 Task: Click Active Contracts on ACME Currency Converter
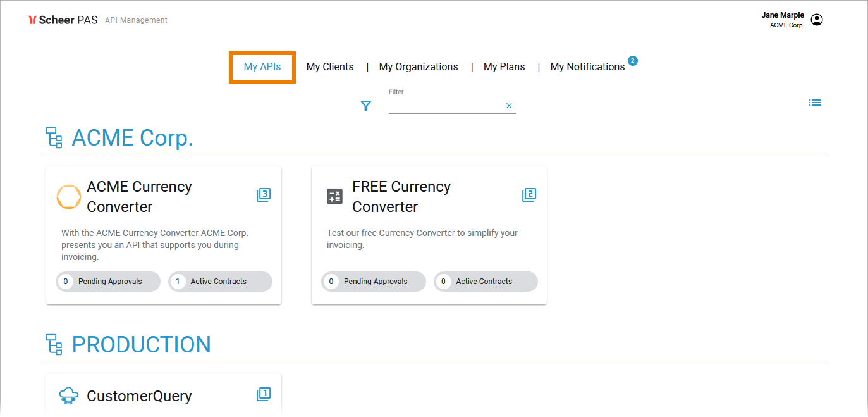(220, 282)
